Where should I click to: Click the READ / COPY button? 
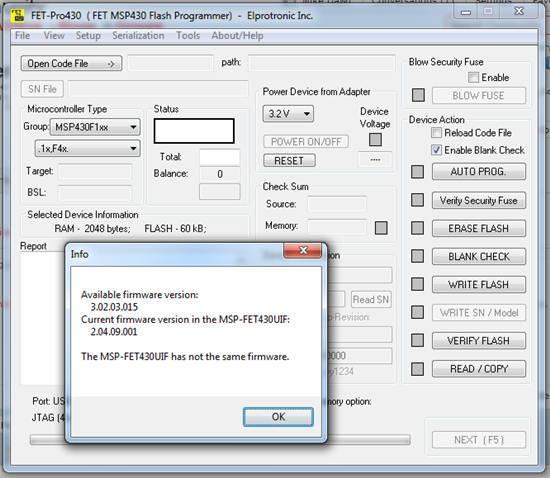pos(479,369)
